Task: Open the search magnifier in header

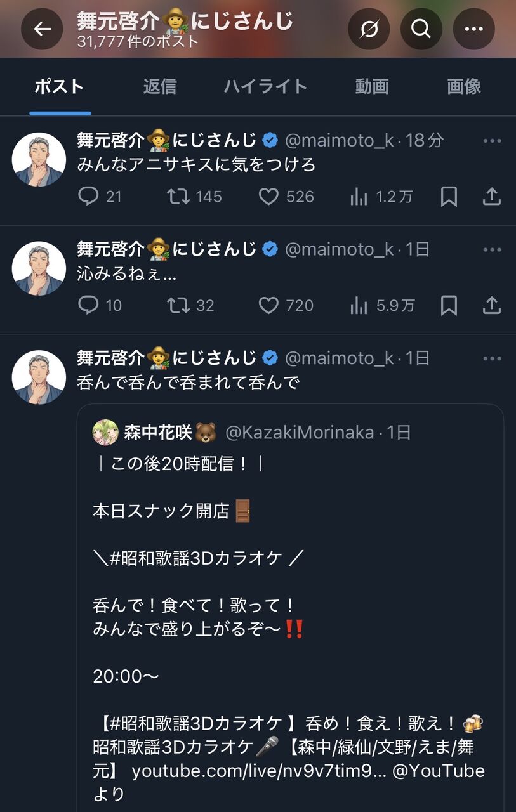Action: click(421, 29)
